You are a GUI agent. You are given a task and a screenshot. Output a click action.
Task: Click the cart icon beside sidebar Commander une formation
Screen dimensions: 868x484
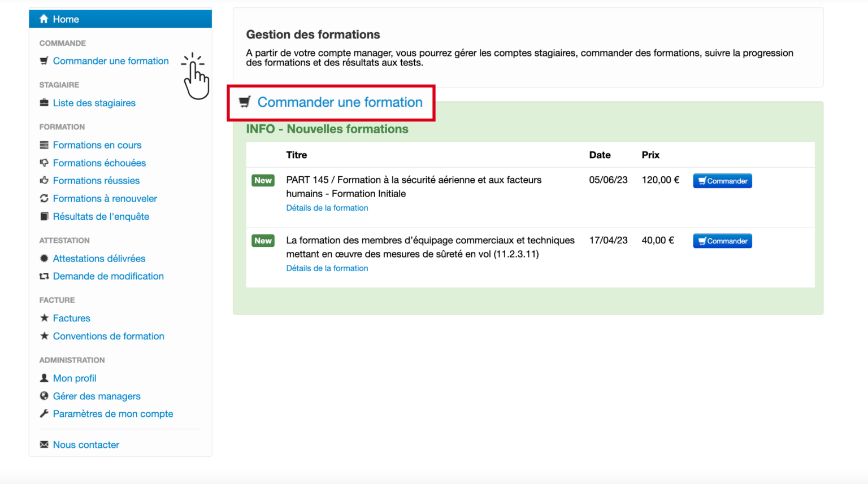[x=44, y=61]
